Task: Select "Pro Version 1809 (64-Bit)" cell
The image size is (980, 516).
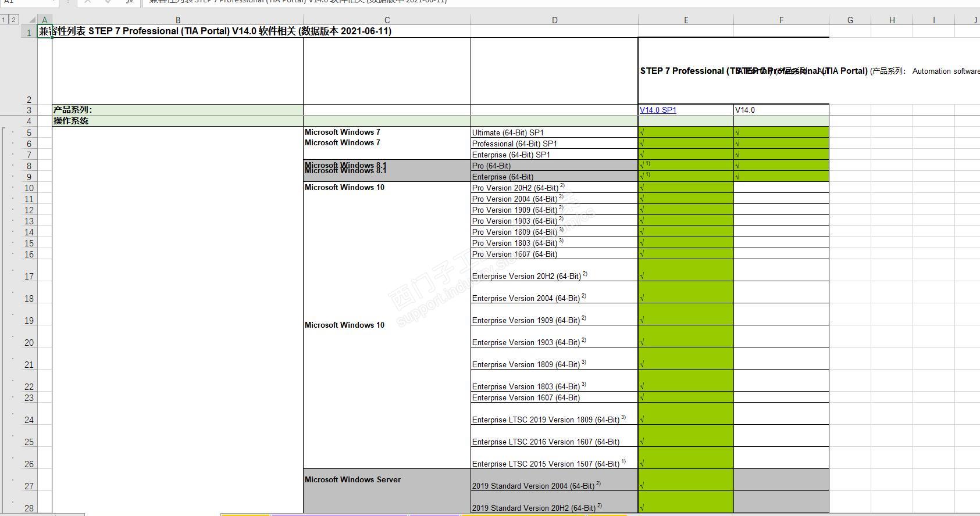Action: click(554, 232)
